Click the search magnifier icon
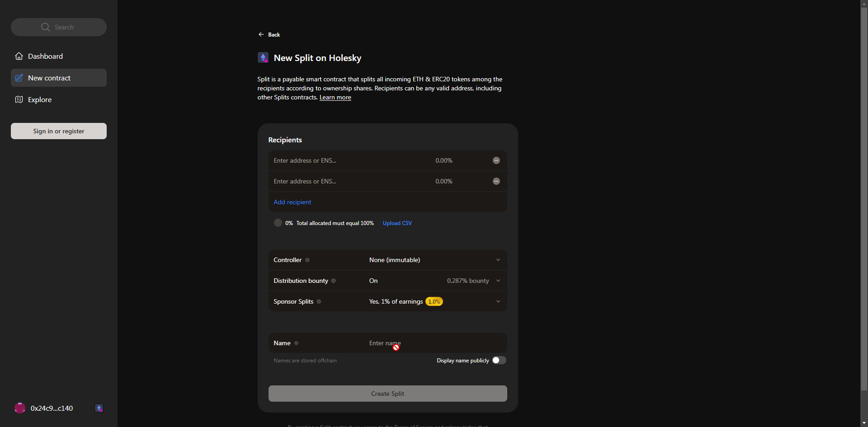The width and height of the screenshot is (868, 427). [x=45, y=27]
